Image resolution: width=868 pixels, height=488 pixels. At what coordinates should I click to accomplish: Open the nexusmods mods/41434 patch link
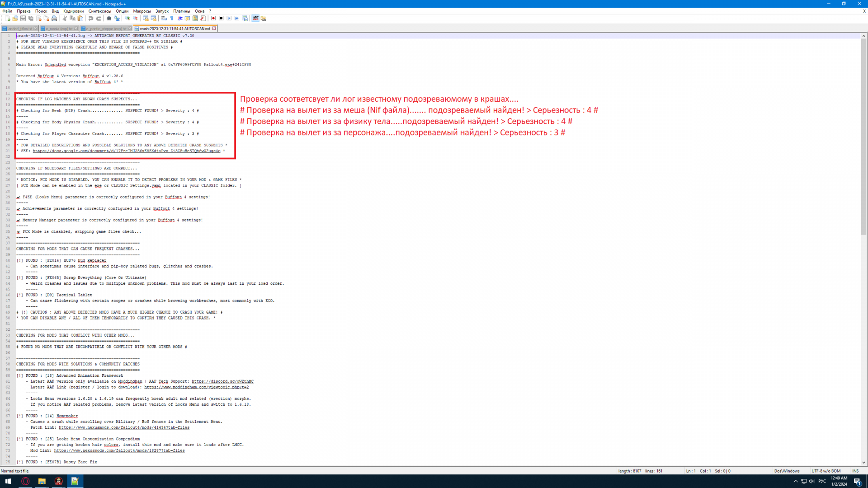[124, 427]
